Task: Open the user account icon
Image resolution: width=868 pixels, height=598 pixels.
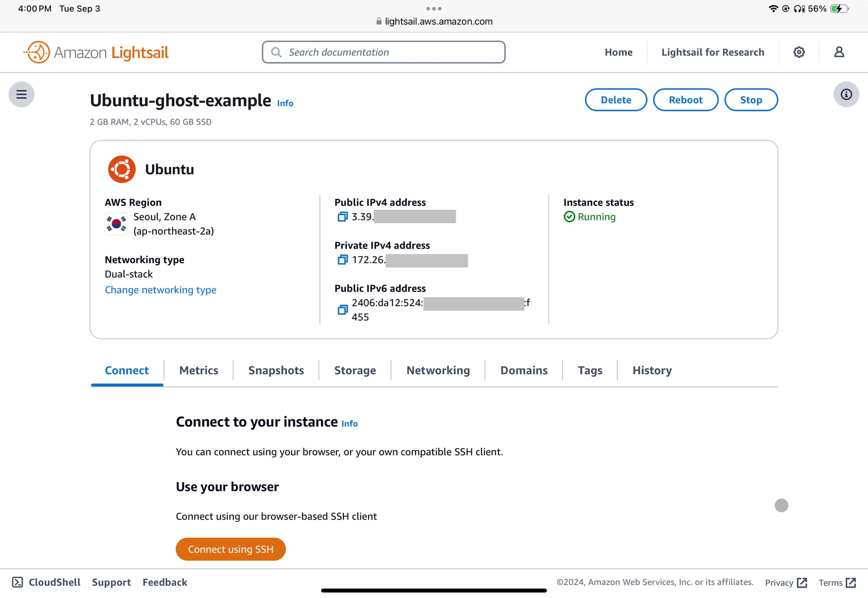Action: [x=839, y=52]
